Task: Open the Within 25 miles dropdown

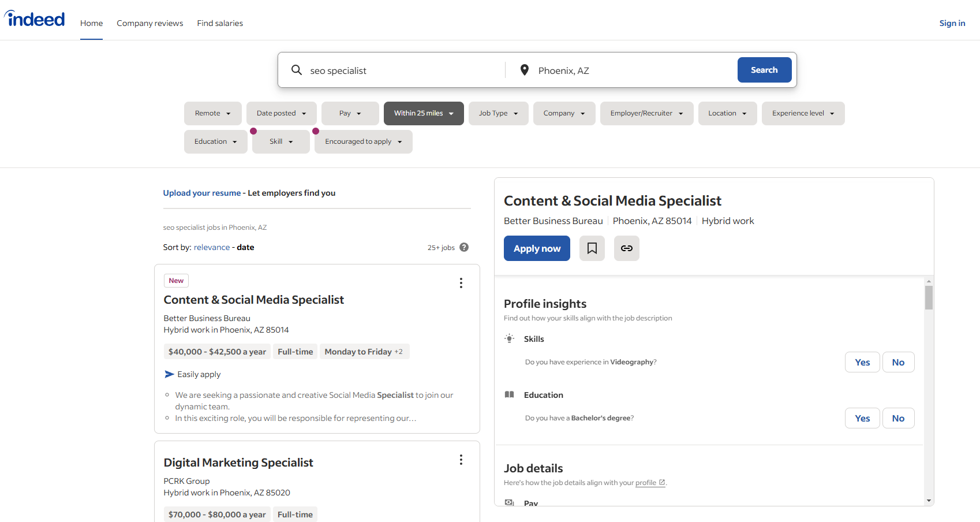Action: pyautogui.click(x=424, y=113)
